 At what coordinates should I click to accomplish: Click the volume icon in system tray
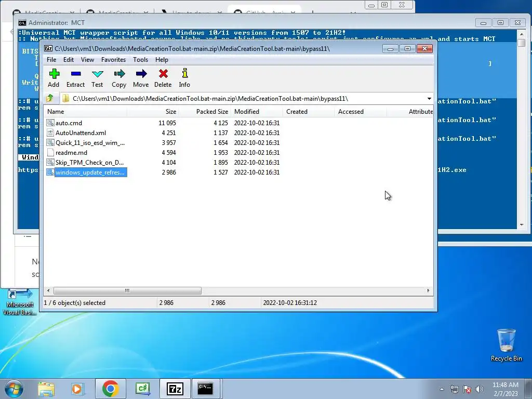click(x=480, y=389)
